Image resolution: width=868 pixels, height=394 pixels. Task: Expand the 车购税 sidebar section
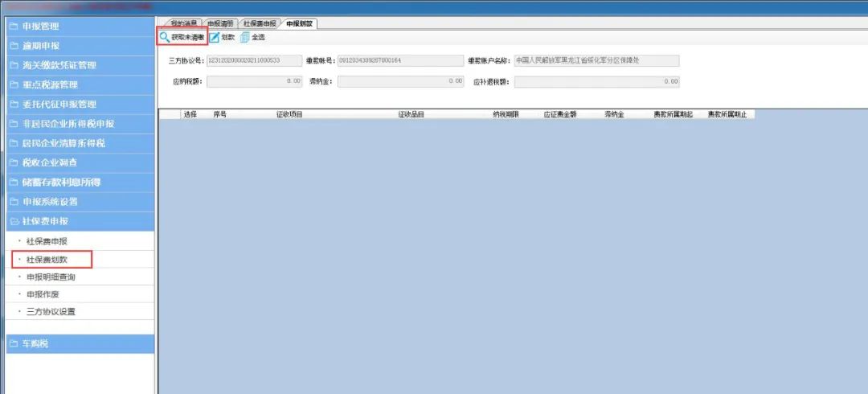tap(81, 343)
